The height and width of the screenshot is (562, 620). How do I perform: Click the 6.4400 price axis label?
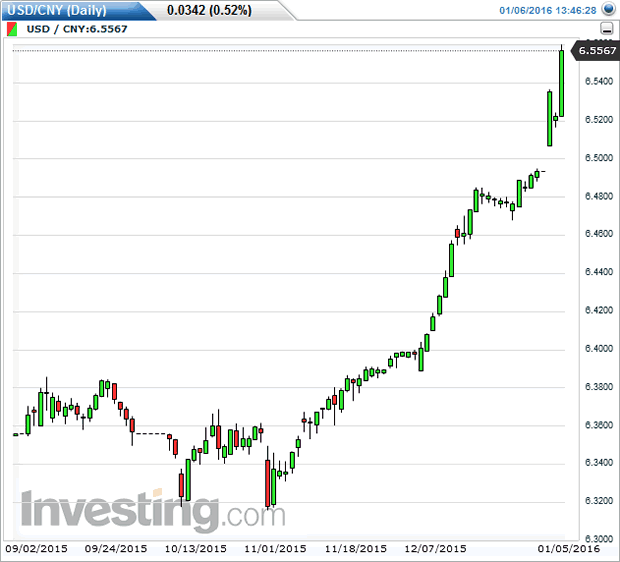(x=599, y=272)
